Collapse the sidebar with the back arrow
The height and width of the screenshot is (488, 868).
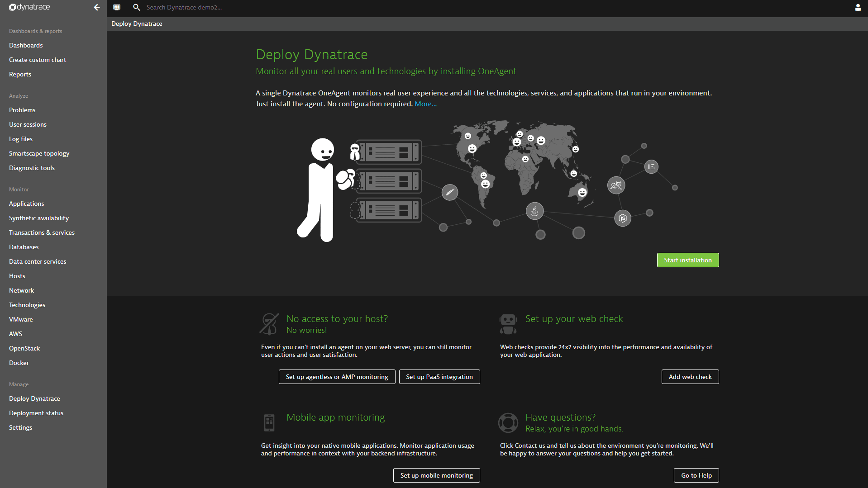click(96, 7)
